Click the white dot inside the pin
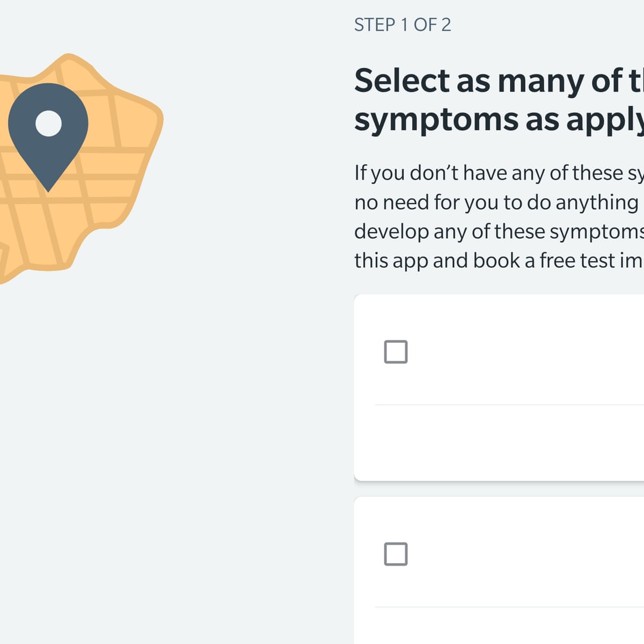 pyautogui.click(x=48, y=123)
